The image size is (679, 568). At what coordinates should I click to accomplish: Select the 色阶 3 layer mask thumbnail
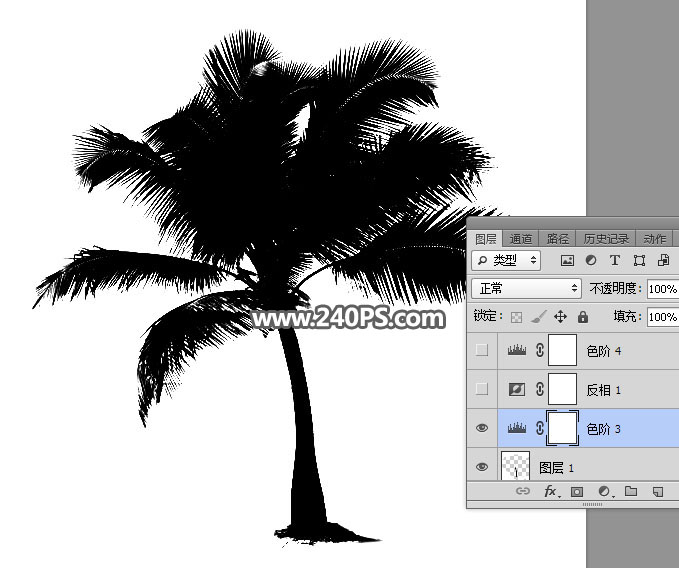pos(563,428)
